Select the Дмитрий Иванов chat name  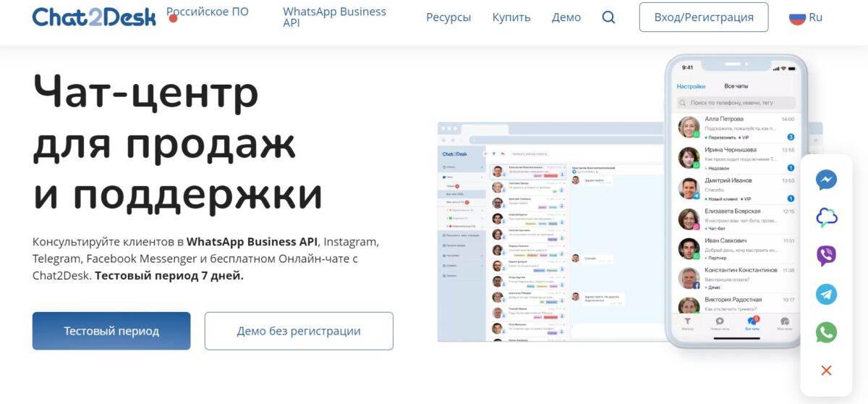pyautogui.click(x=728, y=180)
